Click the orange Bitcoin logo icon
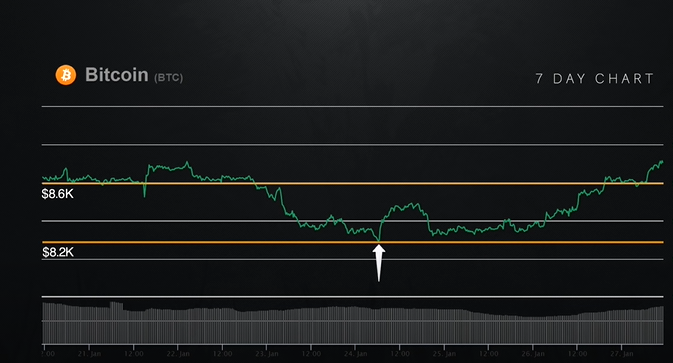673x363 pixels. [x=66, y=75]
